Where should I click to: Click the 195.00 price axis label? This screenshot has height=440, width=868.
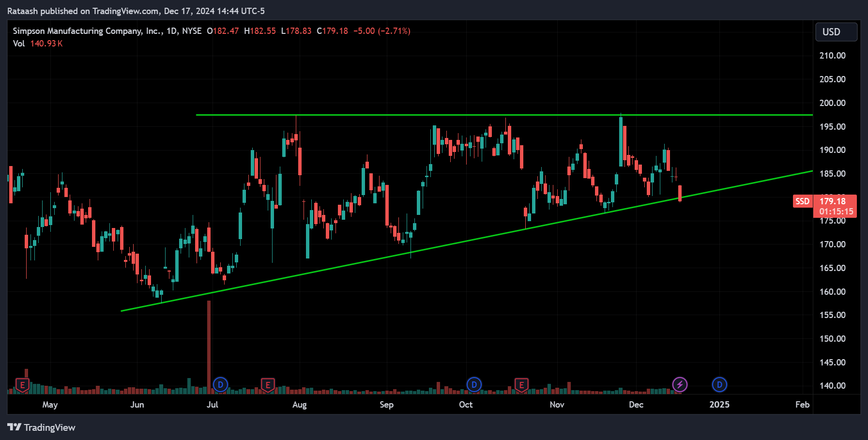point(832,127)
